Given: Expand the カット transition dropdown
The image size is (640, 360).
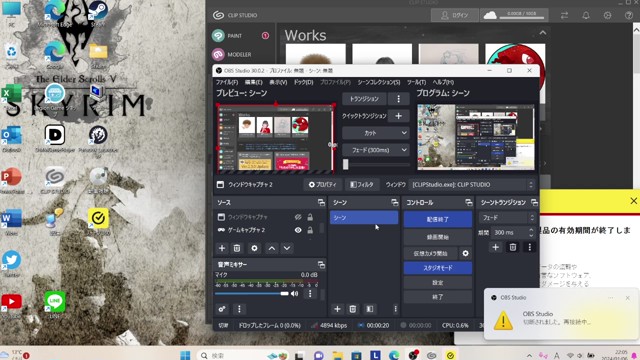Looking at the screenshot, I should 376,133.
